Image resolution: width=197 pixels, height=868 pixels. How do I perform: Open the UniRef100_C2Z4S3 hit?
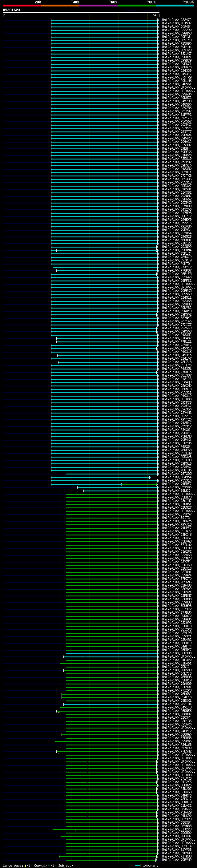point(176,555)
